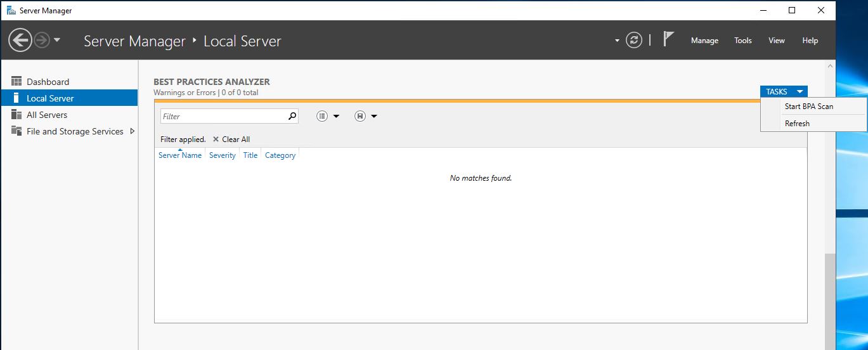Expand the saved queries dropdown arrow
Viewport: 868px width, 350px height.
[374, 117]
